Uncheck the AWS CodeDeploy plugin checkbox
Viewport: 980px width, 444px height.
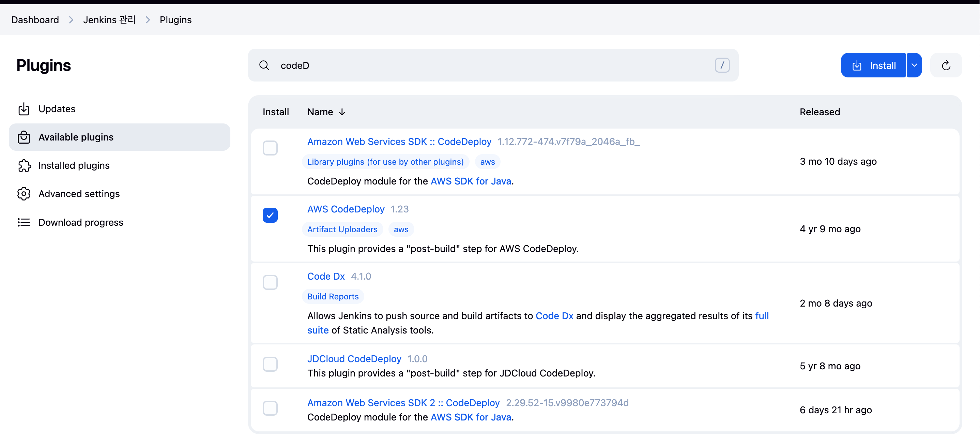pyautogui.click(x=270, y=215)
